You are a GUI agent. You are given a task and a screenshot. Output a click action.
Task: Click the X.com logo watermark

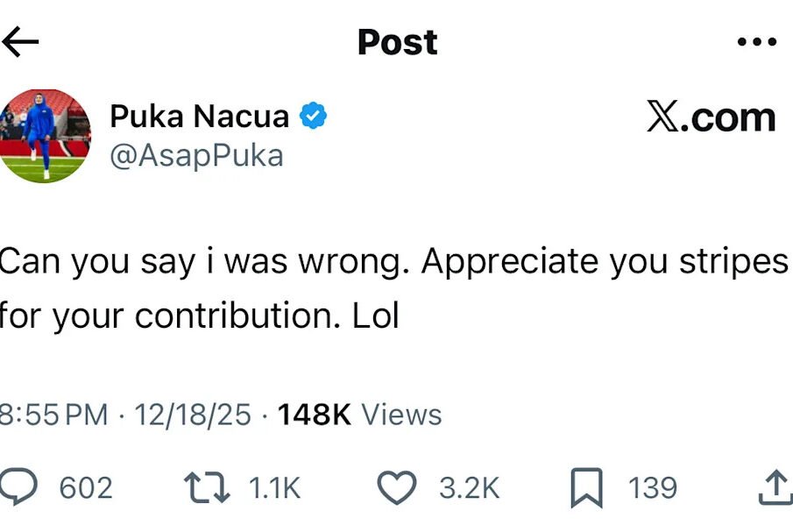(x=711, y=117)
